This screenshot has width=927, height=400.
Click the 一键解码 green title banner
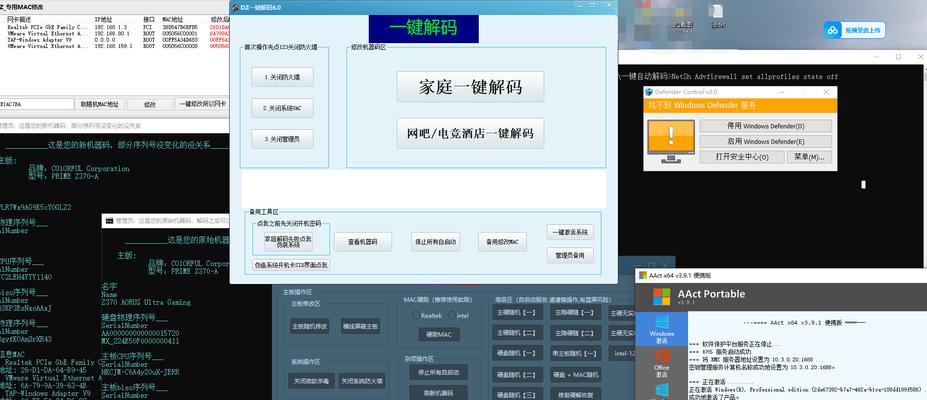(x=423, y=29)
